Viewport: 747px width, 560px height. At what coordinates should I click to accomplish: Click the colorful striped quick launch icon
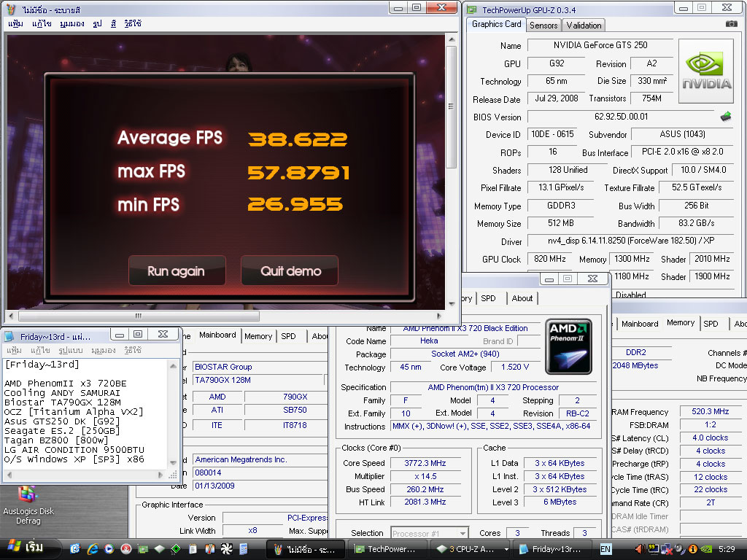209,549
